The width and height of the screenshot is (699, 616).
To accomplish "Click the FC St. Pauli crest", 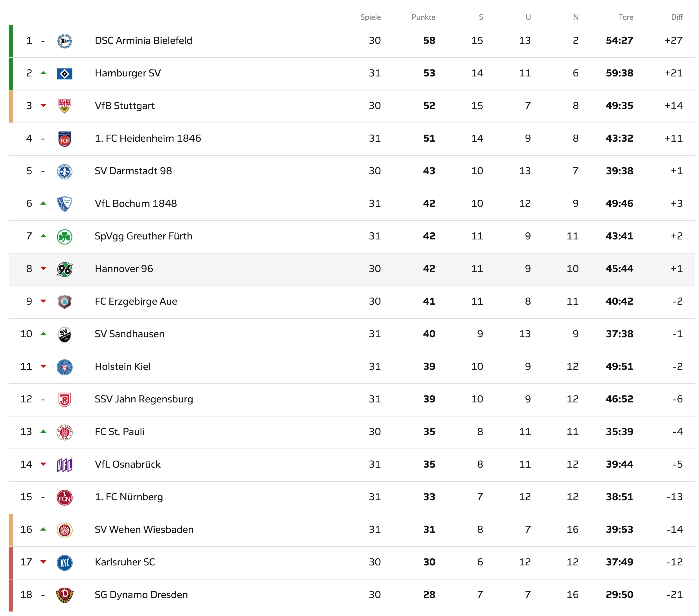I will (x=64, y=432).
